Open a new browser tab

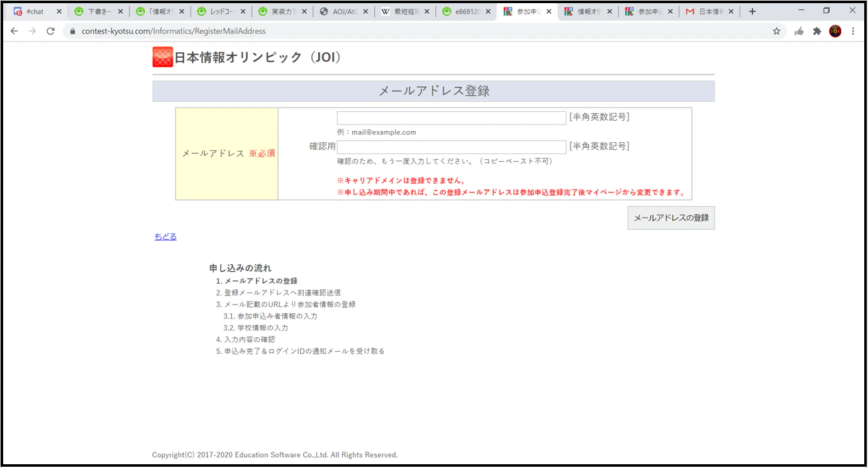tap(752, 11)
